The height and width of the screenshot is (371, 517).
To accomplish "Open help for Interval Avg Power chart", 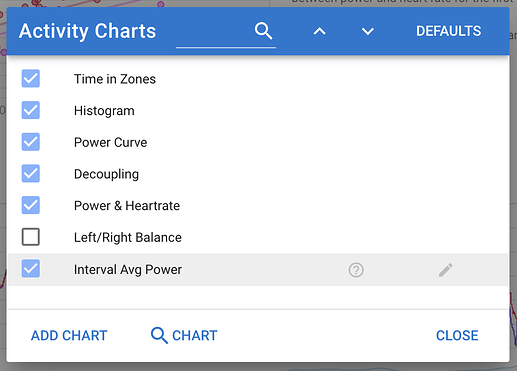I will coord(356,270).
